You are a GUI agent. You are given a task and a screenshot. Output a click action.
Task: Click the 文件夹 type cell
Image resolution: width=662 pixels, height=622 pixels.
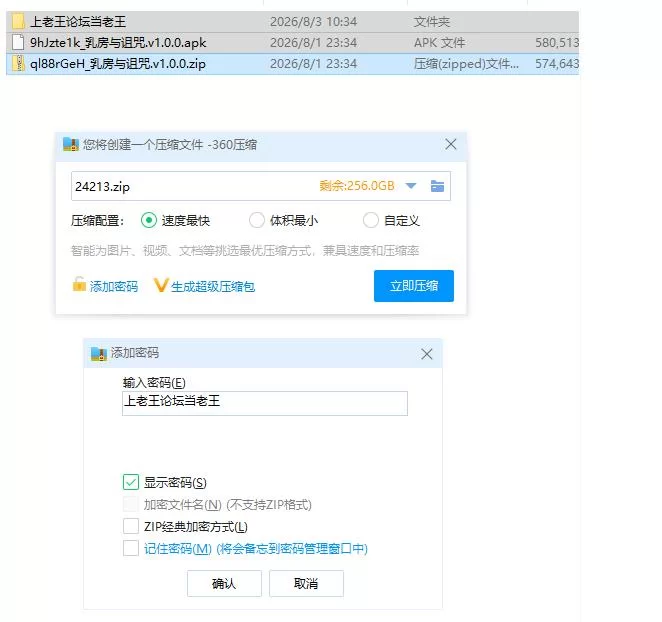pos(431,22)
